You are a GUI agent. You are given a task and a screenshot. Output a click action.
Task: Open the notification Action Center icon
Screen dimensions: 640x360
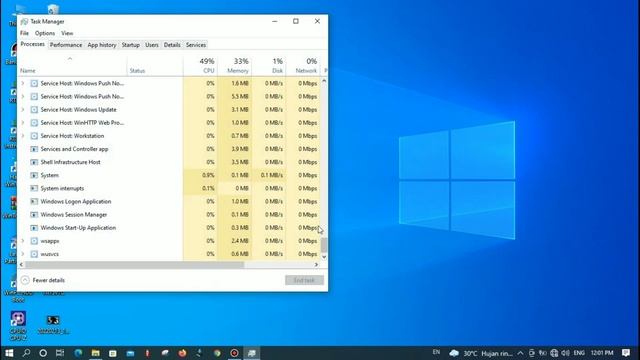[x=626, y=353]
